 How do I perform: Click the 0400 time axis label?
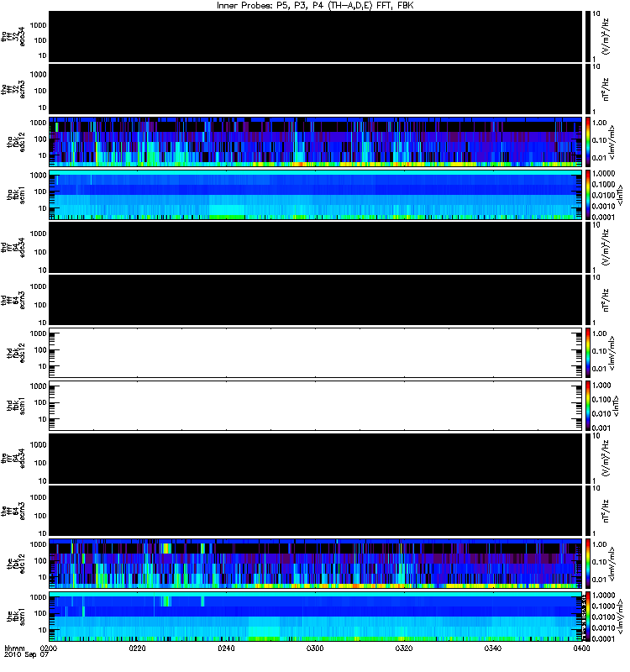coord(581,648)
